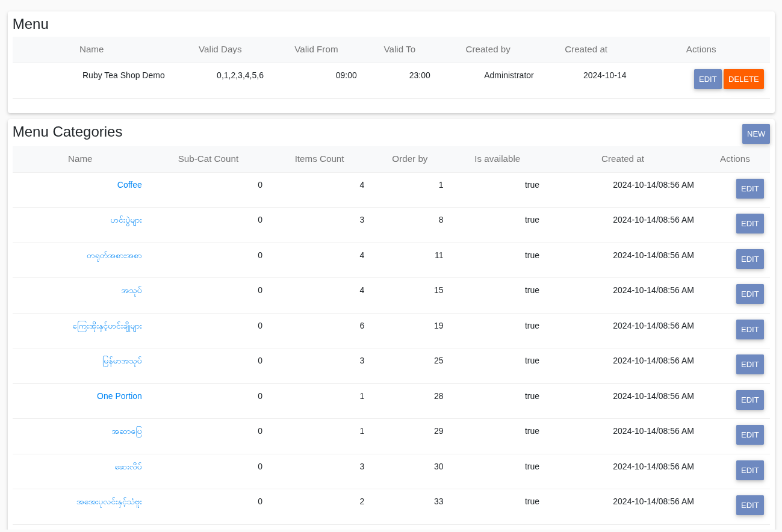This screenshot has width=782, height=532.
Task: Open the Coffee category link
Action: click(x=129, y=185)
